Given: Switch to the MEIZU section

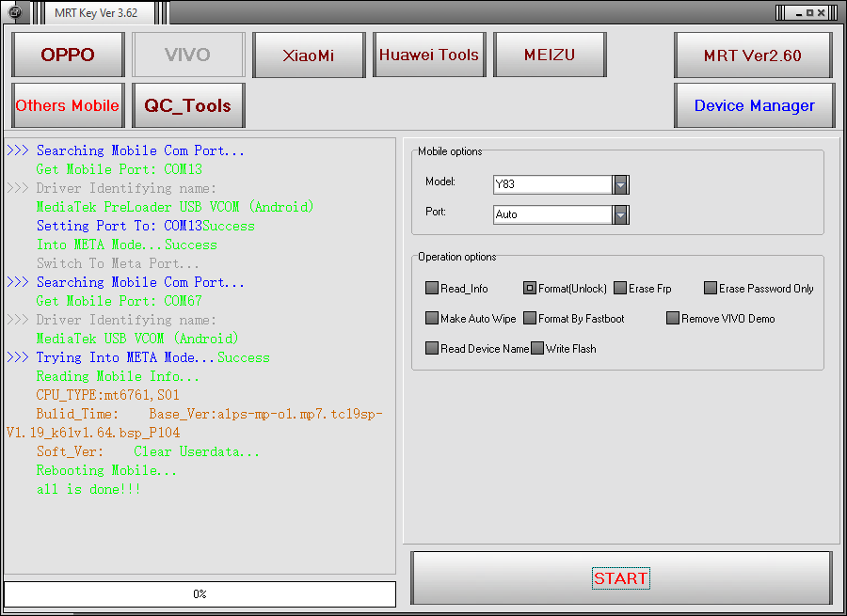Looking at the screenshot, I should coord(550,55).
